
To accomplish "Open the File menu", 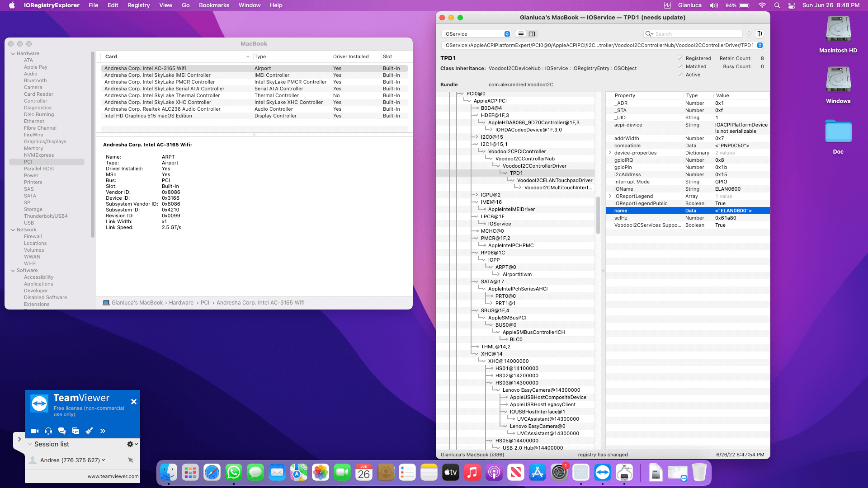I will tap(94, 5).
